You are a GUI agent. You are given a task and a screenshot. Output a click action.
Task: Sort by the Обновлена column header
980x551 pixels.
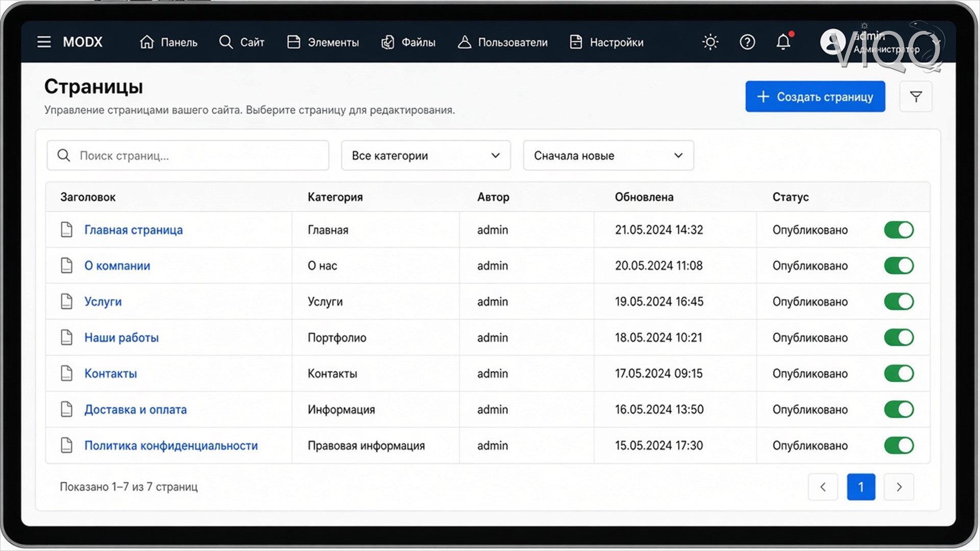coord(644,197)
